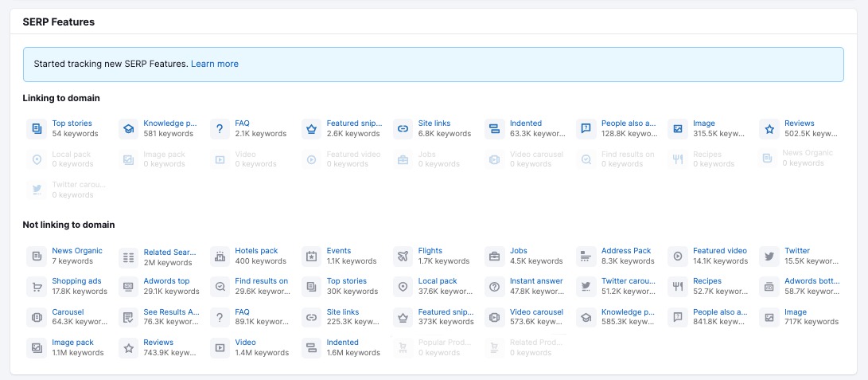Open the Address Pack link
Viewport: 868px width, 380px height.
pos(626,251)
